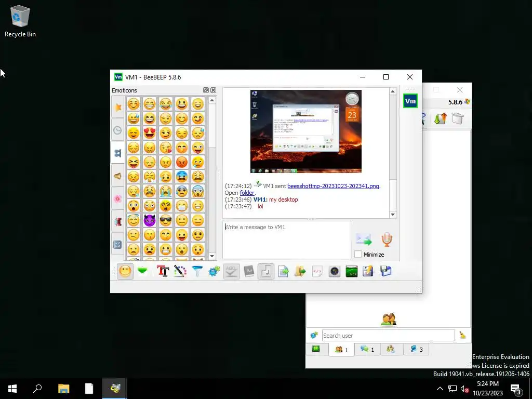Select the bell objects emoticon tab

point(118,176)
